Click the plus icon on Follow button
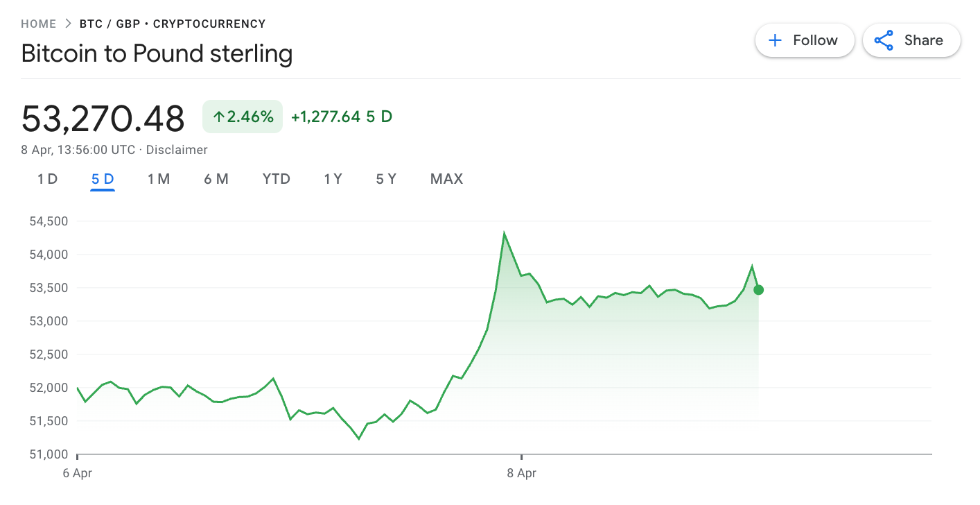980x505 pixels. point(776,40)
